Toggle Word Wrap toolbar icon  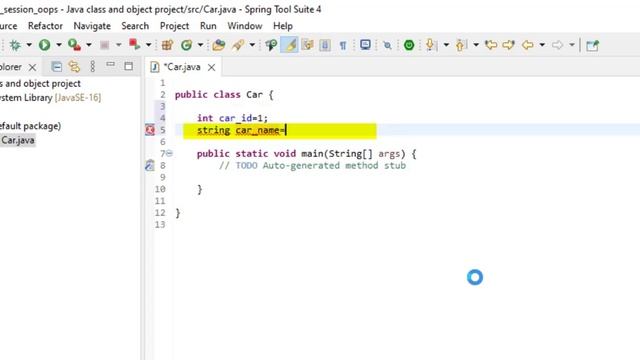pos(307,45)
